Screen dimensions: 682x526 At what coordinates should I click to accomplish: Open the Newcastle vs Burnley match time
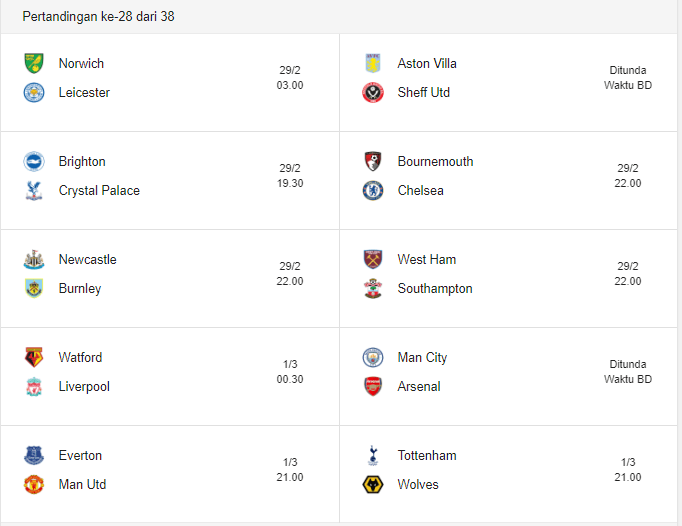(x=290, y=274)
